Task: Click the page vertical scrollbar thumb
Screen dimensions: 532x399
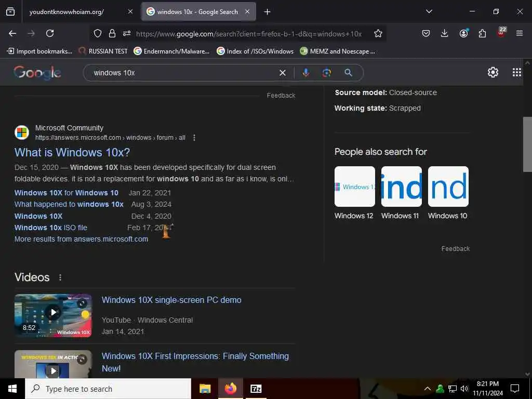Action: [527, 144]
